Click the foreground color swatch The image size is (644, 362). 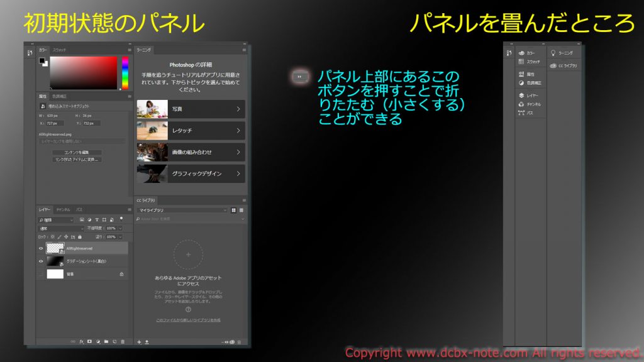click(x=42, y=60)
